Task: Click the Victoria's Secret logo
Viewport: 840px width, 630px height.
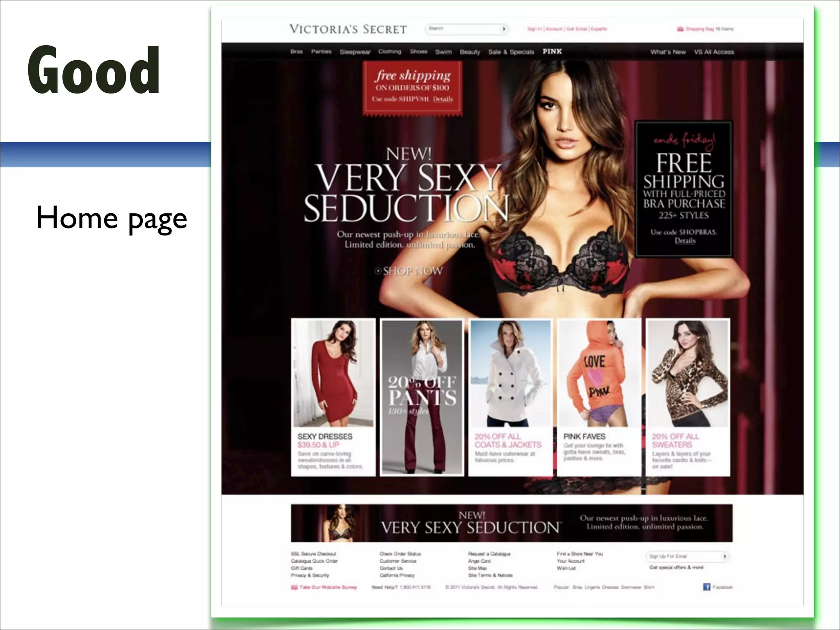Action: tap(348, 29)
